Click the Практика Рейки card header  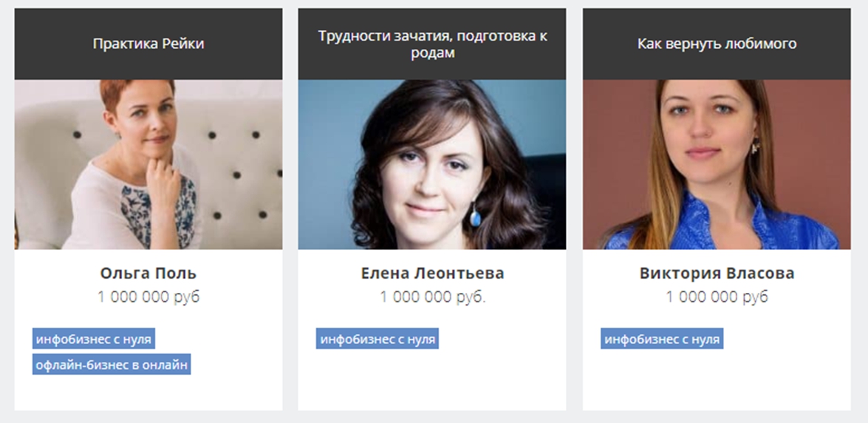point(148,44)
